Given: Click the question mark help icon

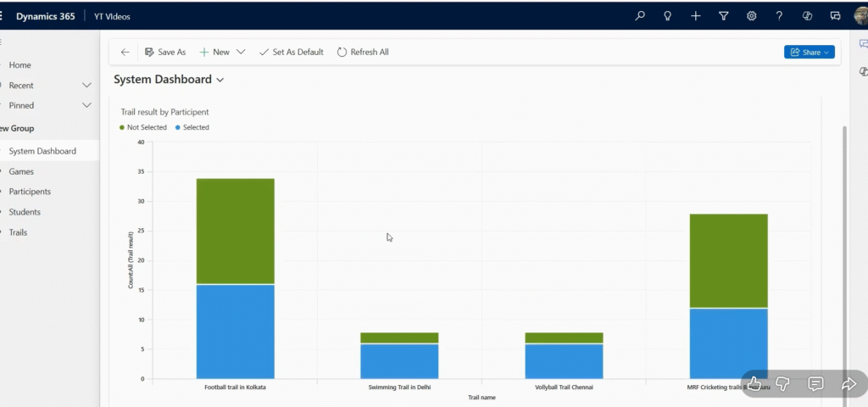Looking at the screenshot, I should click(x=779, y=15).
